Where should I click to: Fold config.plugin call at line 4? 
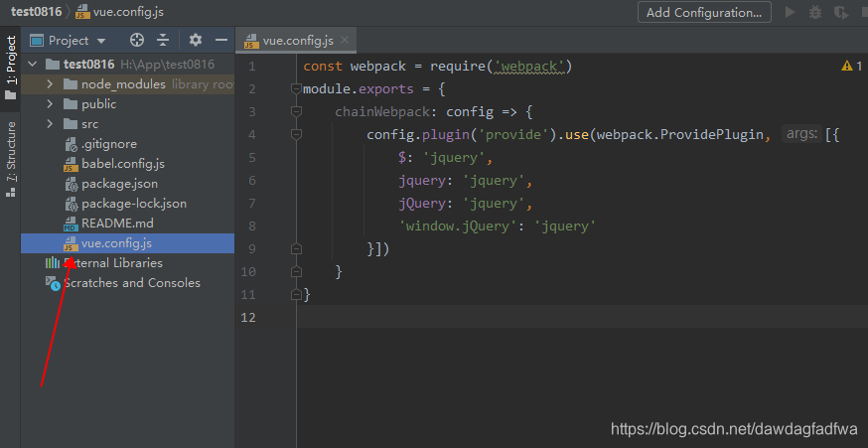(296, 134)
